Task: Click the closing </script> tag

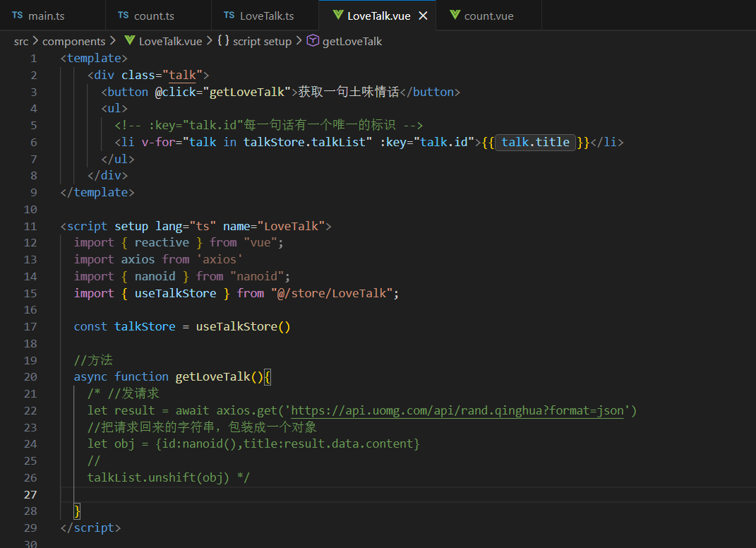Action: coord(90,528)
